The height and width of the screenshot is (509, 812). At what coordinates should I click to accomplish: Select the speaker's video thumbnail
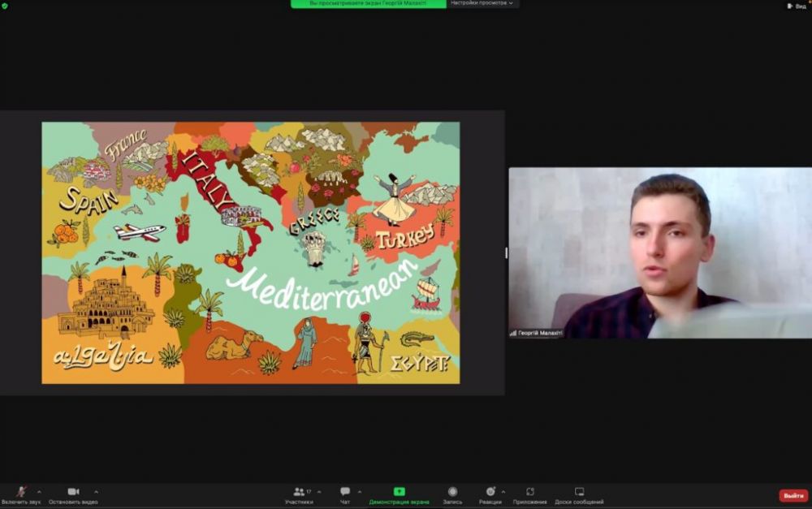(659, 252)
